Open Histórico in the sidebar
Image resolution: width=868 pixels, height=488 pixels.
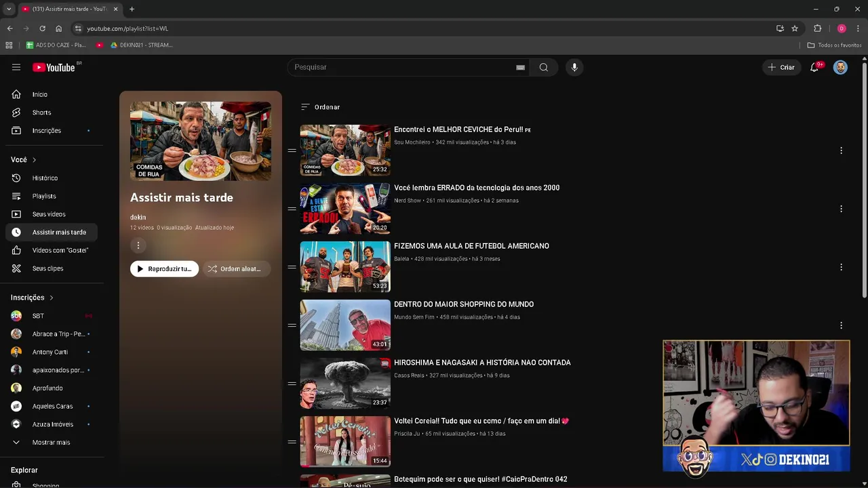52,178
